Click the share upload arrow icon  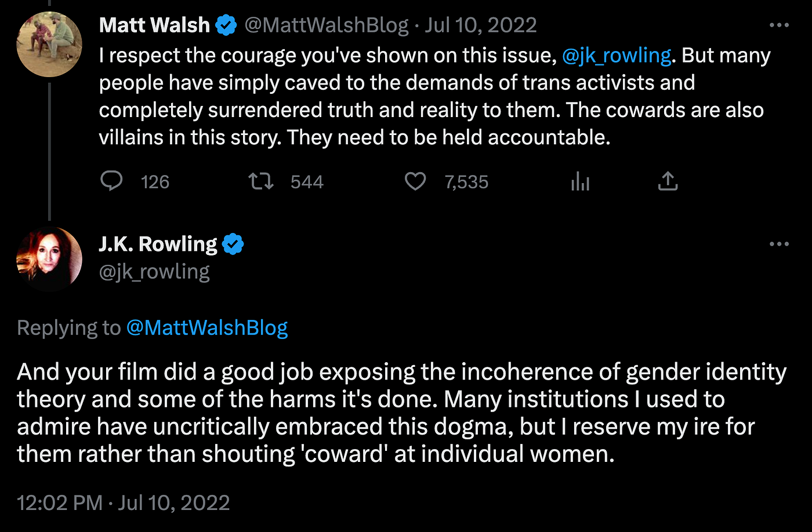668,181
